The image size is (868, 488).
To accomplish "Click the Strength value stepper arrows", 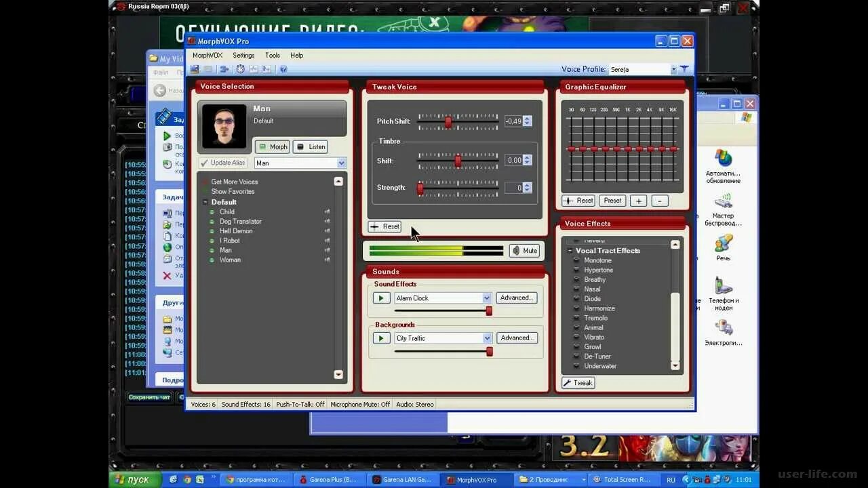I will click(x=527, y=188).
